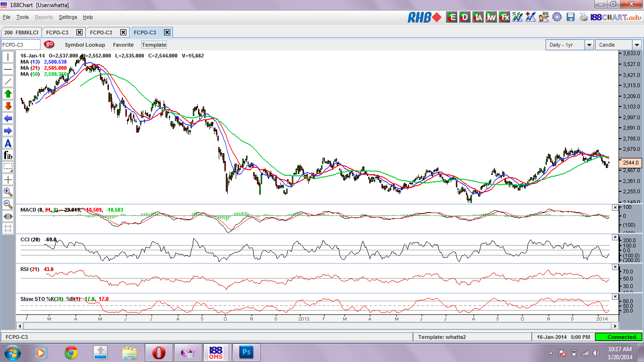Click the Fx toolbar icon
The height and width of the screenshot is (362, 644).
pos(505,17)
